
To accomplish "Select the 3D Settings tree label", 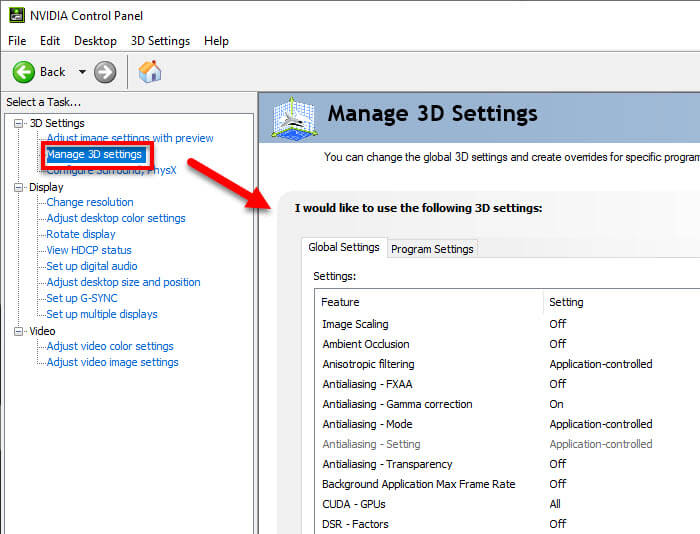I will (57, 123).
